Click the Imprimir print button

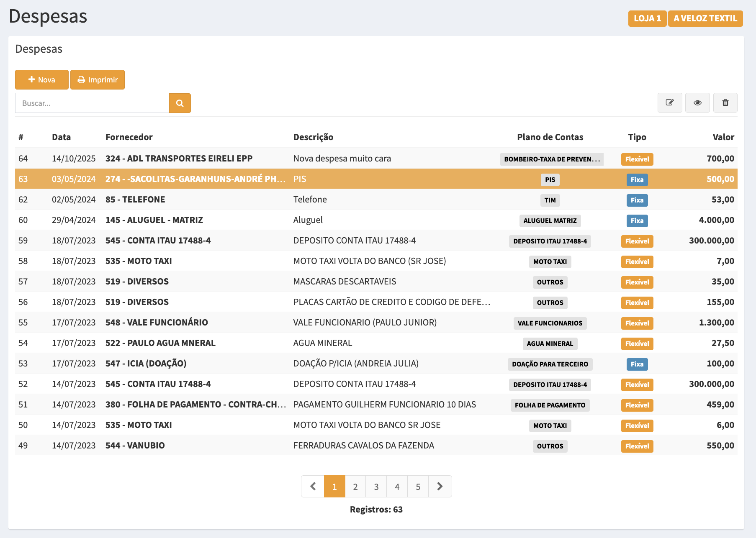point(98,79)
